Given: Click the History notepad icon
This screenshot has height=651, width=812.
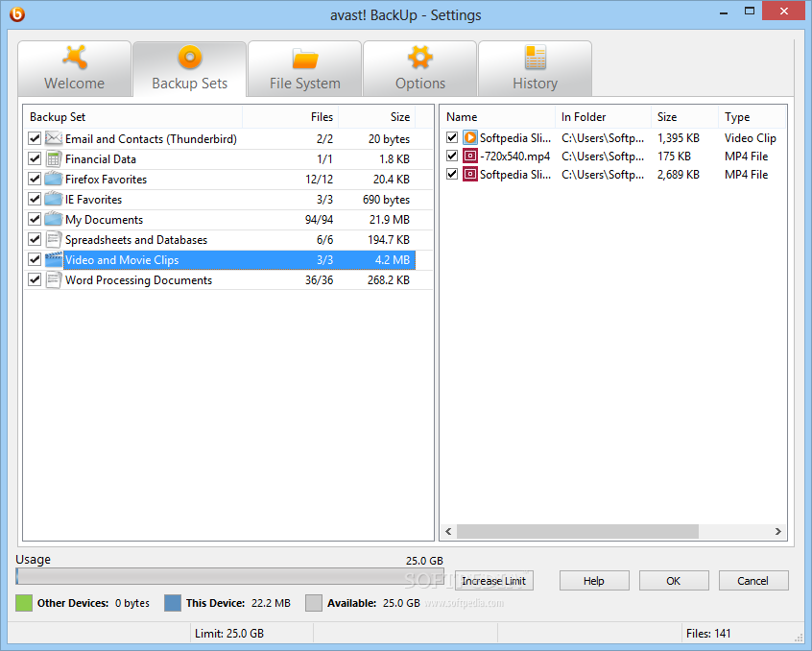Looking at the screenshot, I should click(x=535, y=57).
